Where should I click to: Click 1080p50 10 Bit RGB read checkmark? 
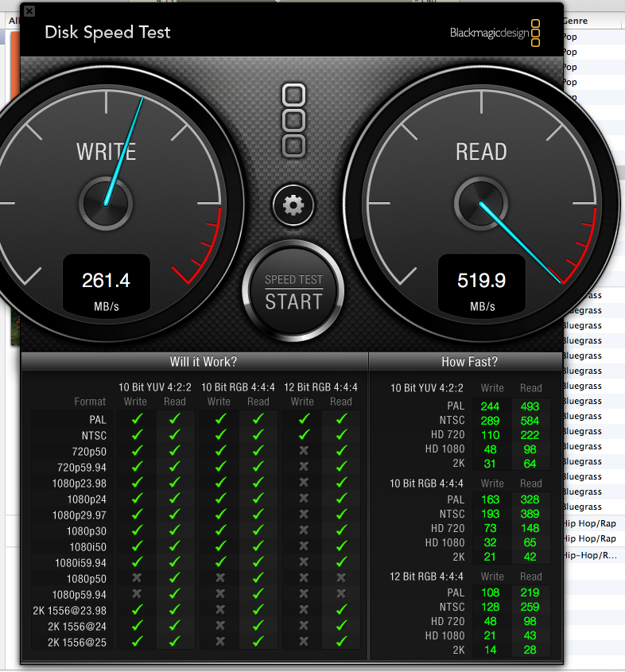click(x=258, y=577)
